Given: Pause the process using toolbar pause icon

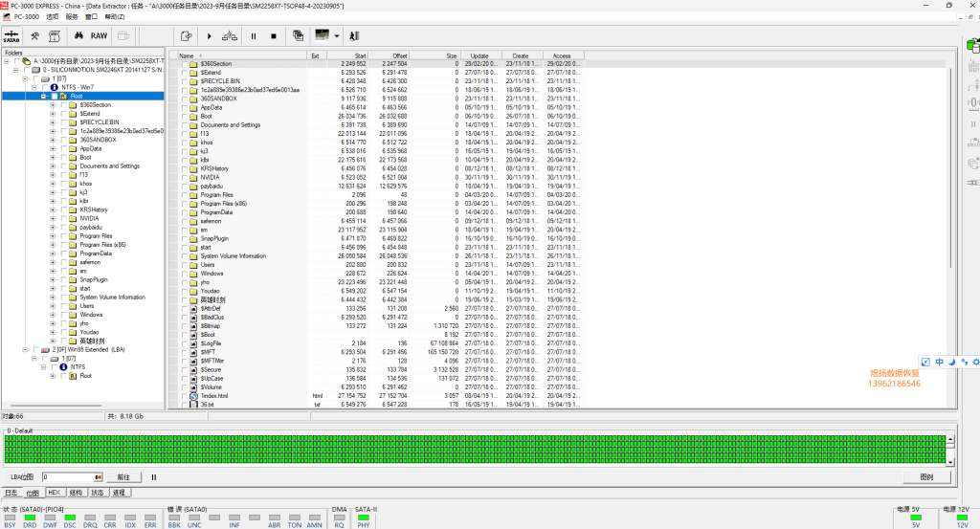Looking at the screenshot, I should tap(253, 36).
